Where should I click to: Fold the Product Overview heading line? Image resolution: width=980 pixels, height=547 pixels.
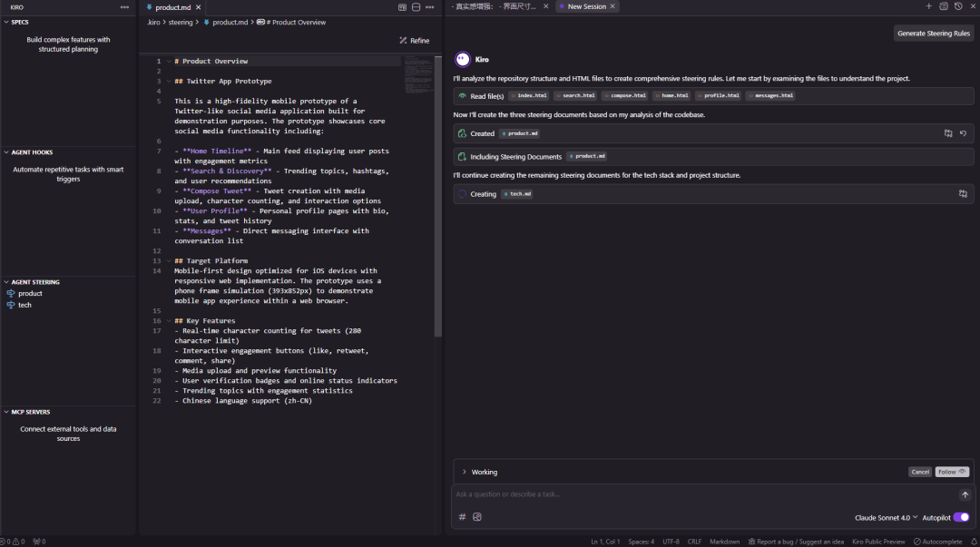coord(169,62)
